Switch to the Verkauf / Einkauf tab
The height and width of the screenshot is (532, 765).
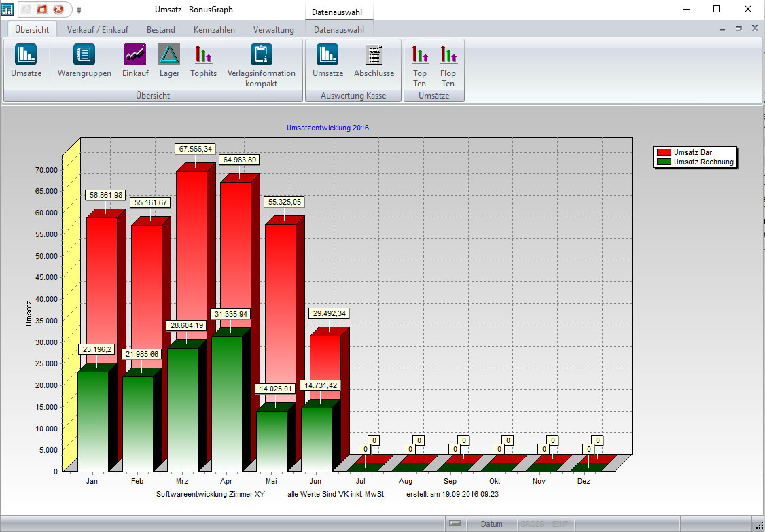click(98, 30)
